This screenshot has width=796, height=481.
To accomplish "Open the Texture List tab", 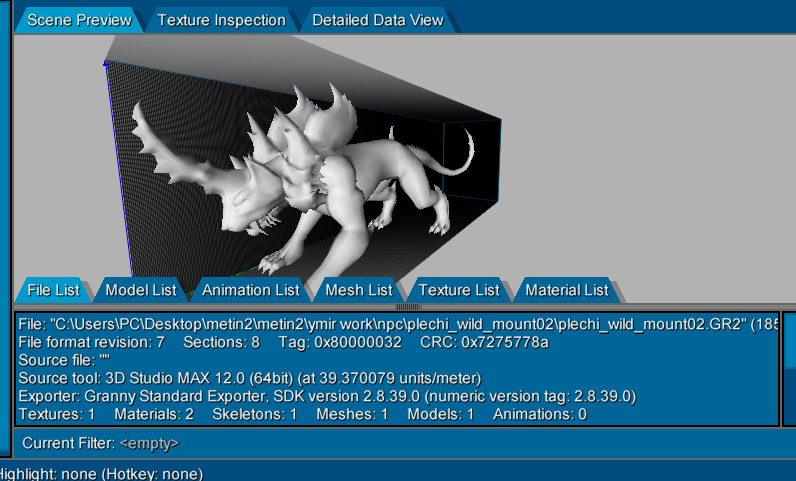I will coord(459,290).
